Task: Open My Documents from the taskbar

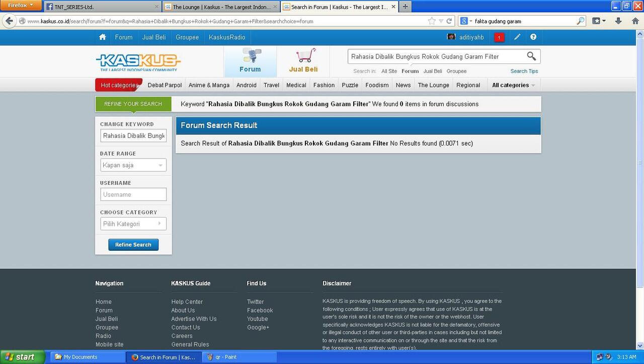Action: pos(87,357)
